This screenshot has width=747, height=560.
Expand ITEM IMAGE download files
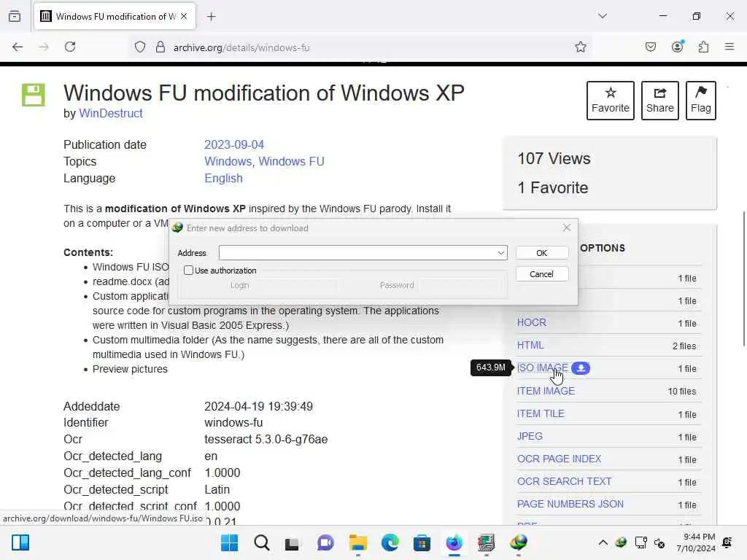(546, 391)
